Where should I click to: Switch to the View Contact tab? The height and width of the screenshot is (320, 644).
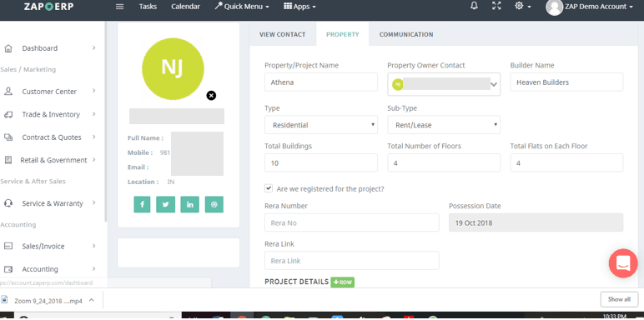coord(283,34)
